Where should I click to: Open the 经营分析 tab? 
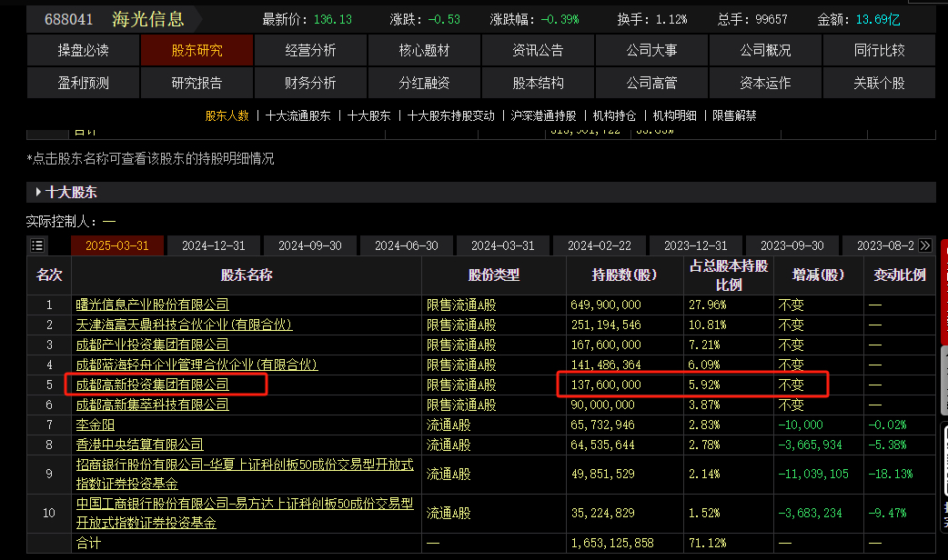[310, 50]
